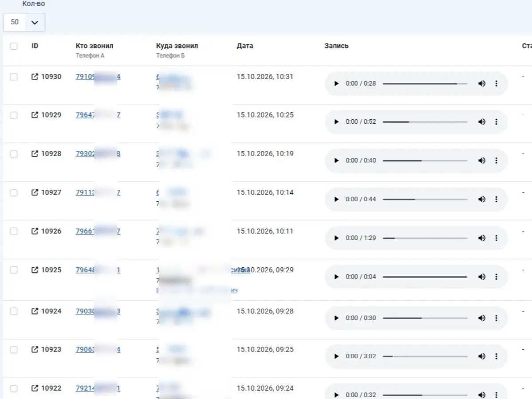Seek within the 0:52 recording progress bar
The image size is (532, 399).
(x=425, y=122)
